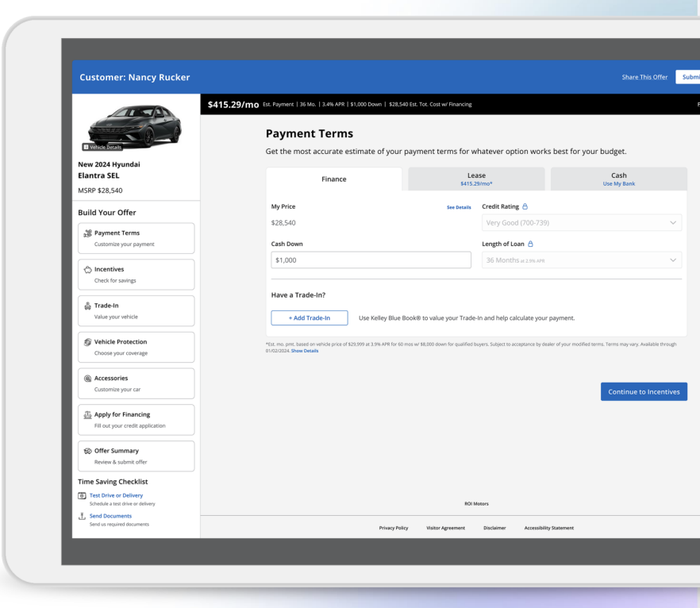Click the Submit button in header

(x=688, y=77)
